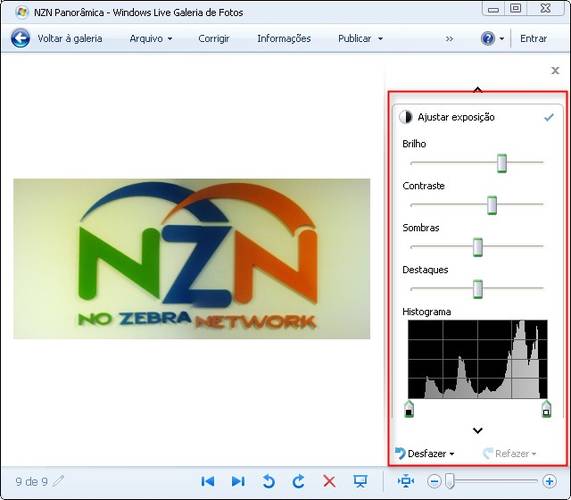Open the Arquivo dropdown menu

coord(151,39)
